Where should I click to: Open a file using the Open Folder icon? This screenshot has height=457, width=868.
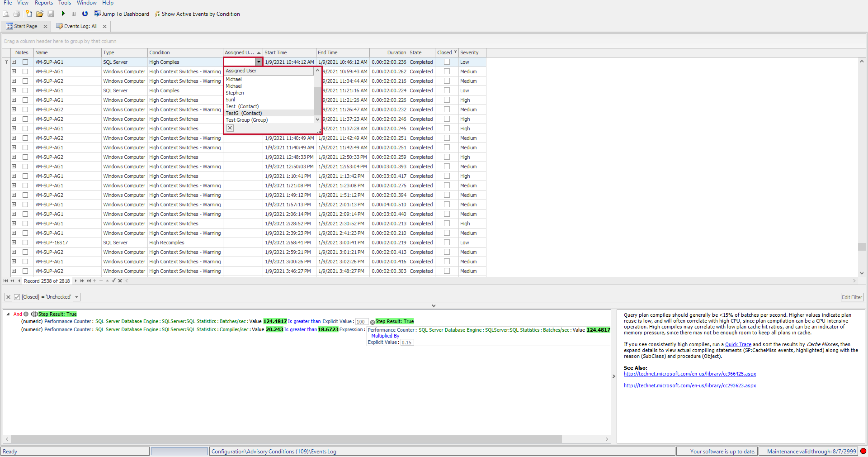point(40,14)
